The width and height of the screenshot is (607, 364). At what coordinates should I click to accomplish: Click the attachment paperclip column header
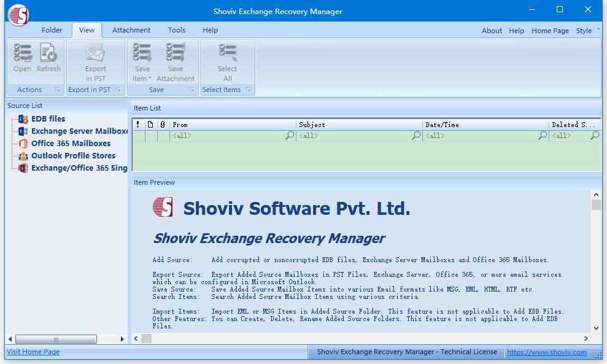click(163, 125)
